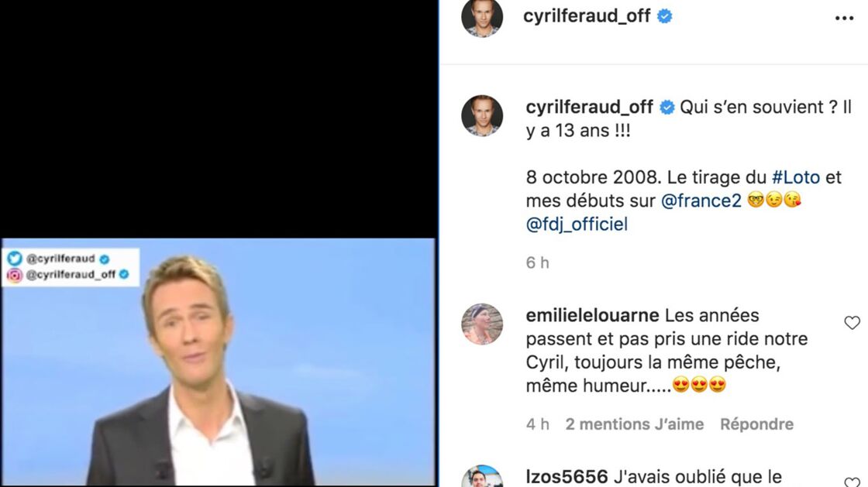Open the @france2 mention
This screenshot has height=487, width=868.
point(701,201)
